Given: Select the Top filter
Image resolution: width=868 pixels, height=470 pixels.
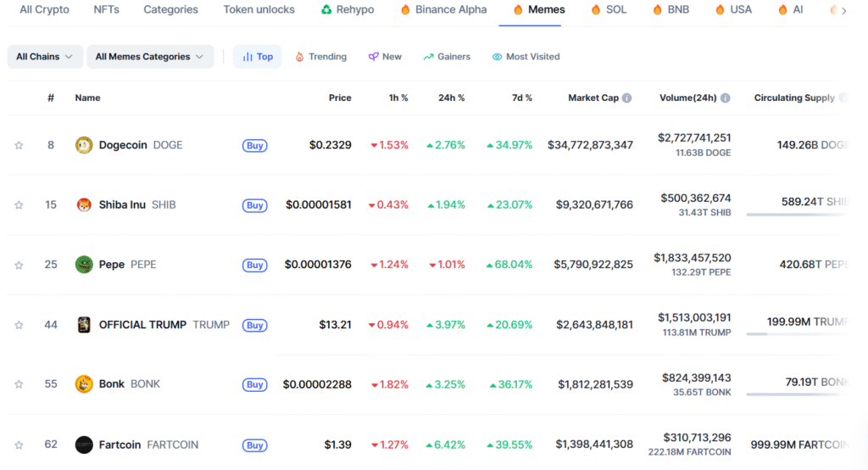Looking at the screenshot, I should tap(258, 57).
